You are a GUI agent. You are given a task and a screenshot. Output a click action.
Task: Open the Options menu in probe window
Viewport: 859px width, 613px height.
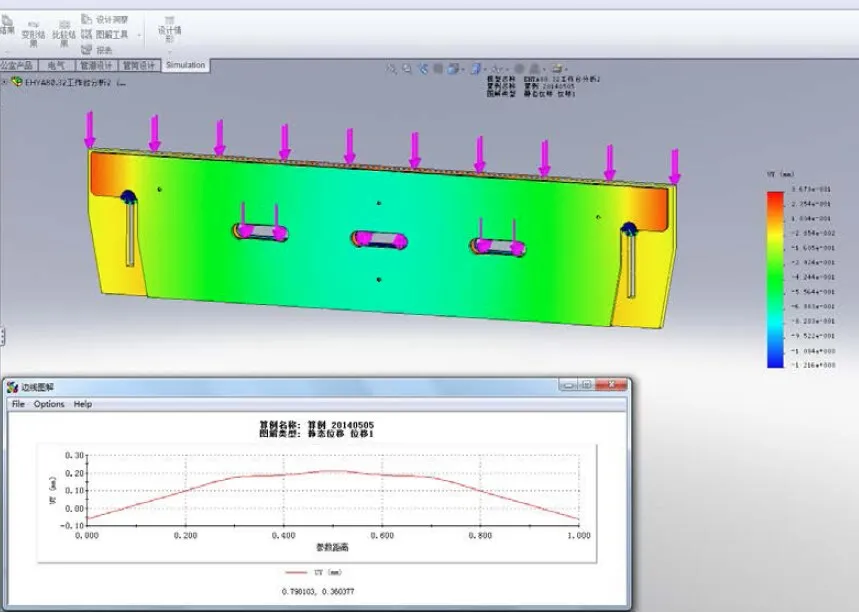pos(49,404)
